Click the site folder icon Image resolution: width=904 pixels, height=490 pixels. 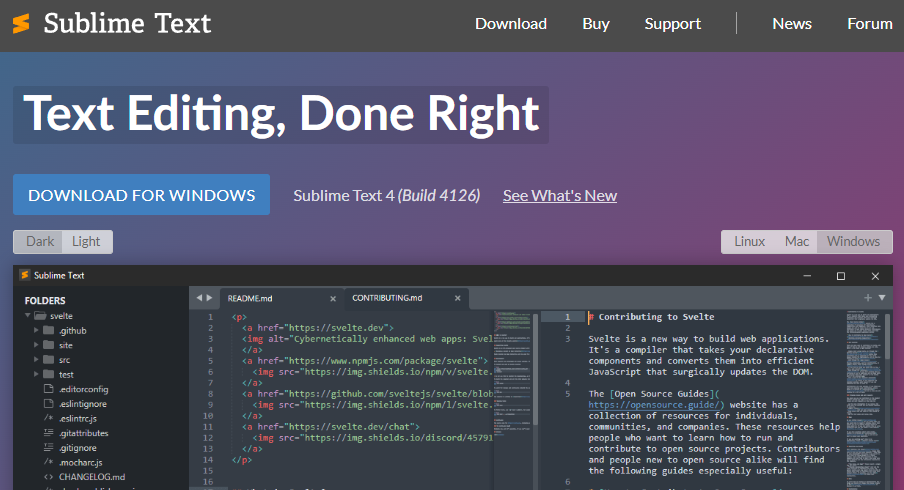pyautogui.click(x=48, y=345)
